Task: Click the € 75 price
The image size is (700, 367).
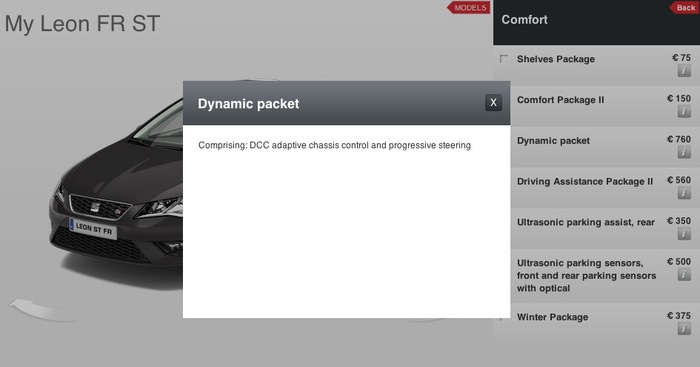Action: click(x=681, y=58)
